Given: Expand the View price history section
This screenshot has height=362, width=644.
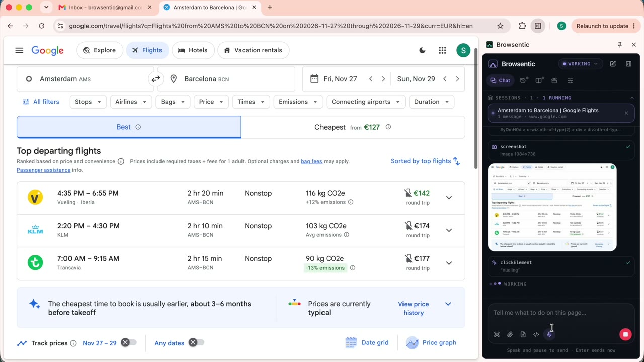Looking at the screenshot, I should click(x=448, y=304).
